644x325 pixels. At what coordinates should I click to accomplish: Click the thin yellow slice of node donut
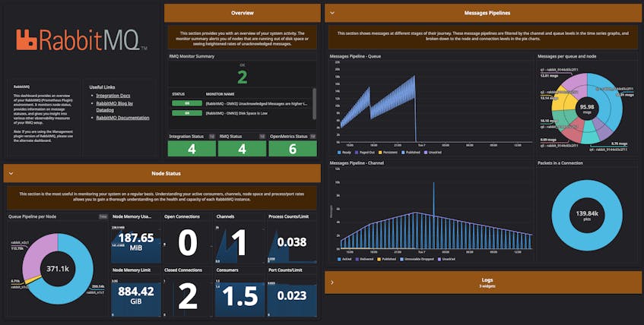pyautogui.click(x=32, y=280)
